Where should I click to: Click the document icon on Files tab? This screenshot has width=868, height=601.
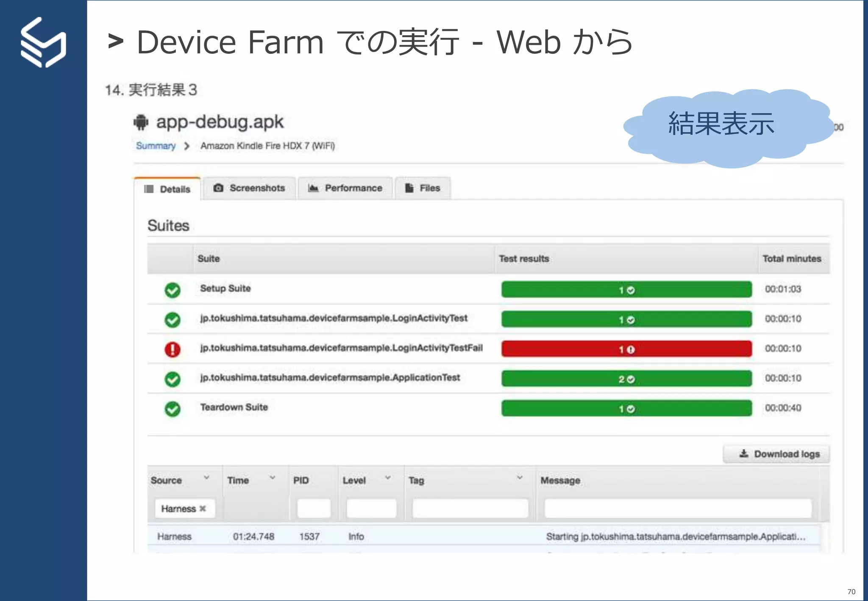409,188
